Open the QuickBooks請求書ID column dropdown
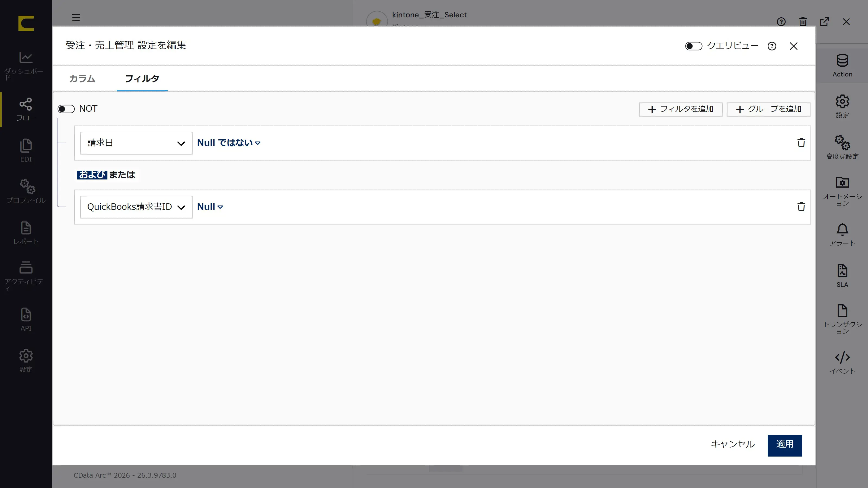 pos(136,207)
